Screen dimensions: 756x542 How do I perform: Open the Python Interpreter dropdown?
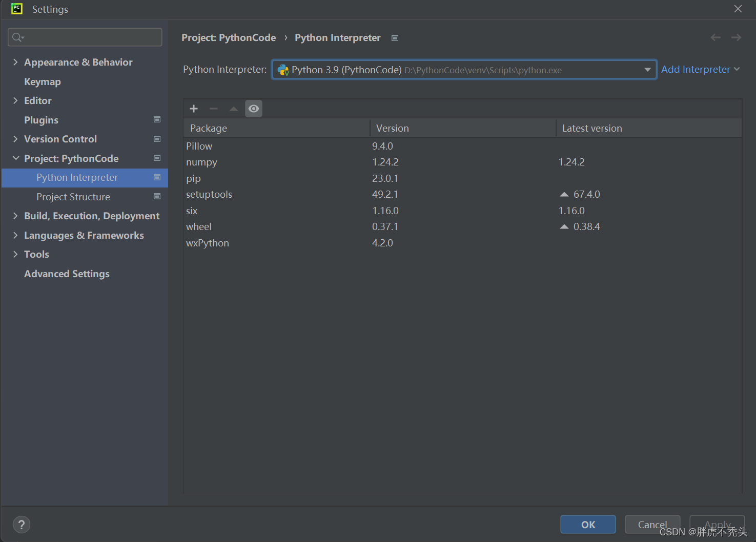(648, 70)
